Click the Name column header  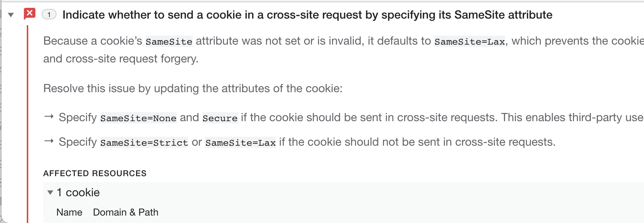[69, 212]
